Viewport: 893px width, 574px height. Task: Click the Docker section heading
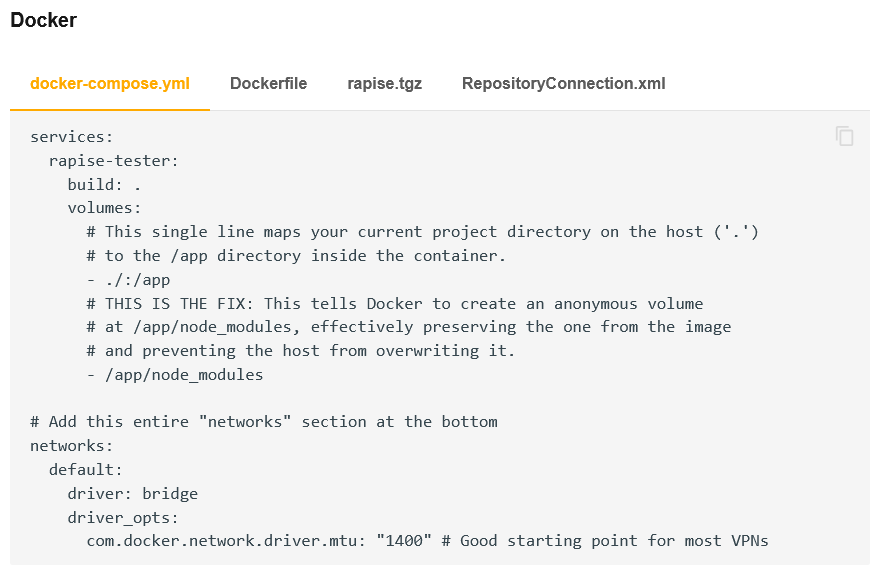(43, 20)
